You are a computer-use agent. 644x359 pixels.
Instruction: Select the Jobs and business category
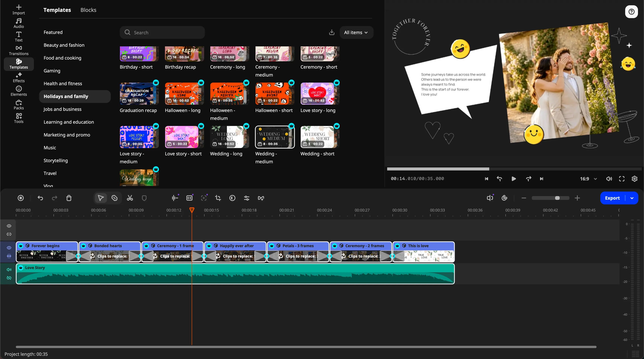click(x=63, y=109)
